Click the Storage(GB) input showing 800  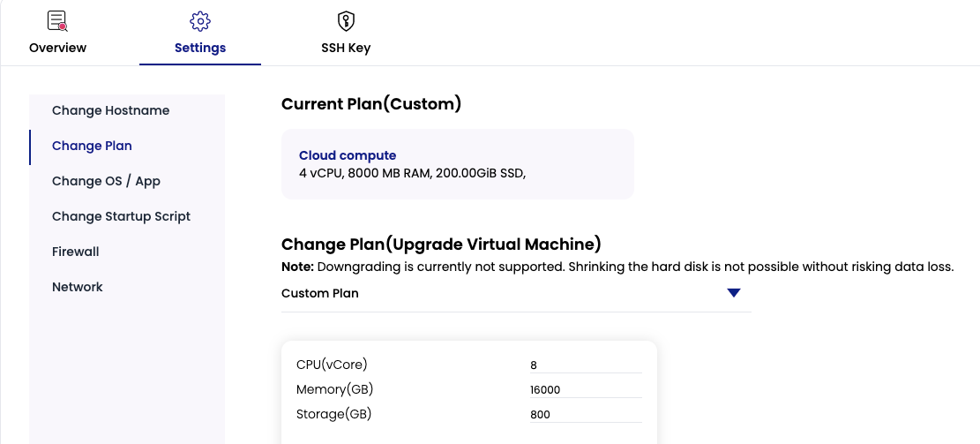coord(585,414)
